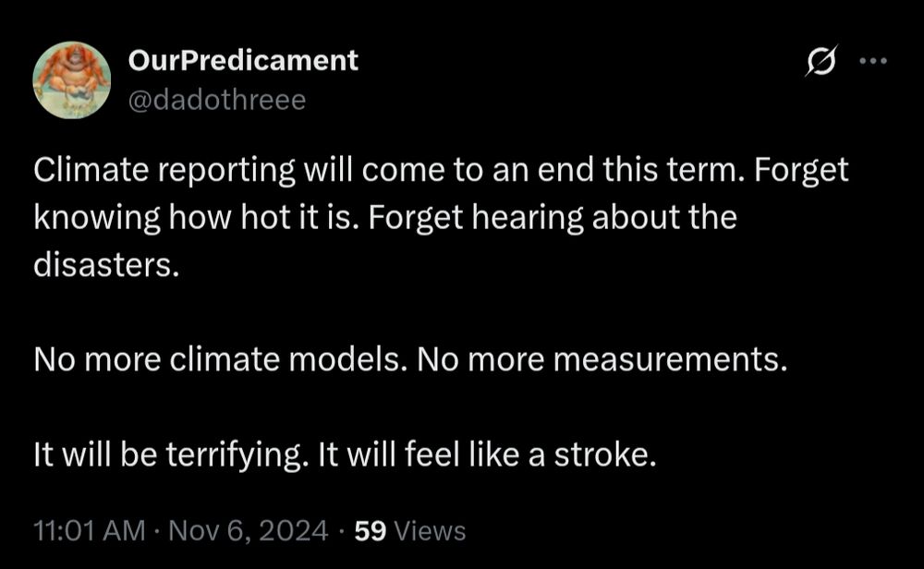Select 'It will feel like a stroke.'

487,454
